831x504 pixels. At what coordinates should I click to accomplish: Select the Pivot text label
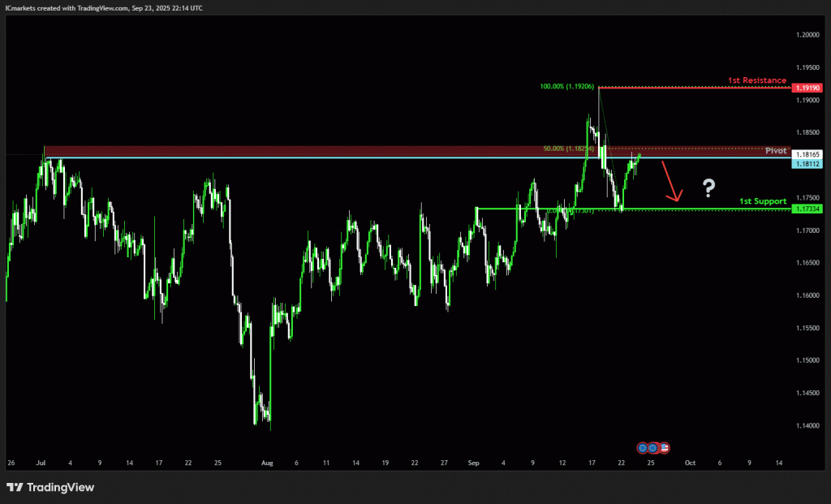point(776,151)
